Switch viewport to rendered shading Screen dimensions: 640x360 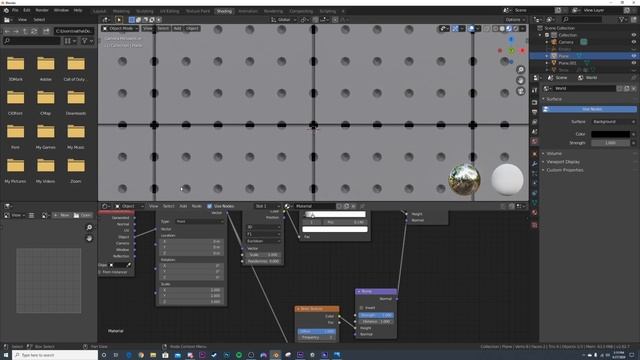click(516, 29)
